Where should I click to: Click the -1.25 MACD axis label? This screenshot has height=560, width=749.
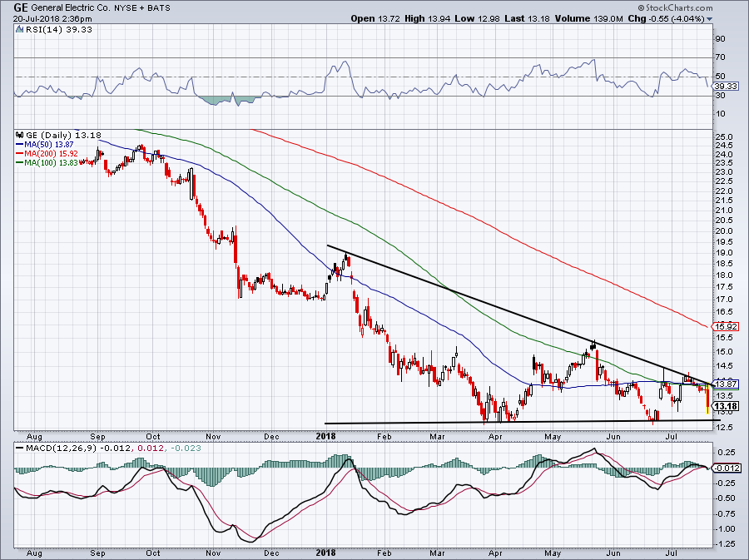(726, 544)
